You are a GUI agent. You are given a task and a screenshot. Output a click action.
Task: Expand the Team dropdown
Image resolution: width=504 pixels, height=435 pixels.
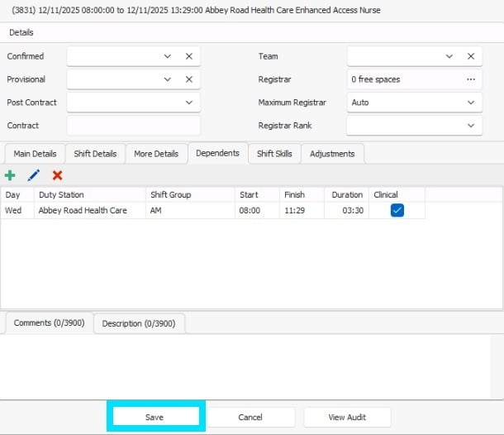click(x=449, y=56)
